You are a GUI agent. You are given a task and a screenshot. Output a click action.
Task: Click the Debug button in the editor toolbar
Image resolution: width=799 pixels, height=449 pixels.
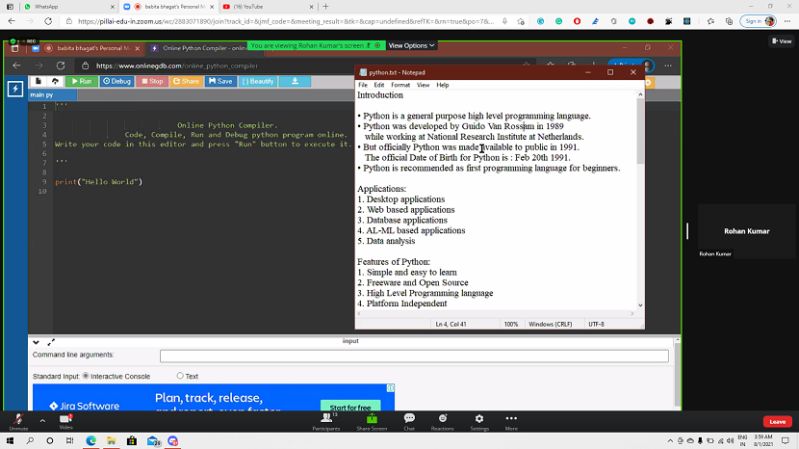click(x=117, y=82)
